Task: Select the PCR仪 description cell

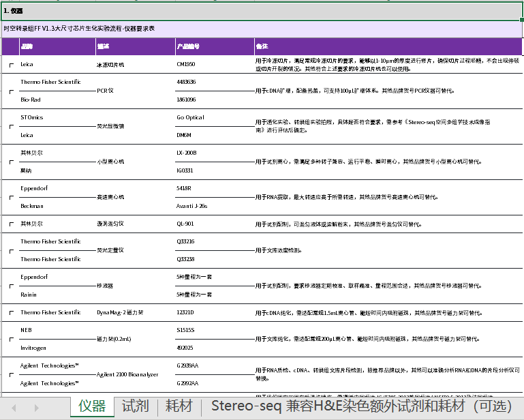Action: pyautogui.click(x=136, y=91)
